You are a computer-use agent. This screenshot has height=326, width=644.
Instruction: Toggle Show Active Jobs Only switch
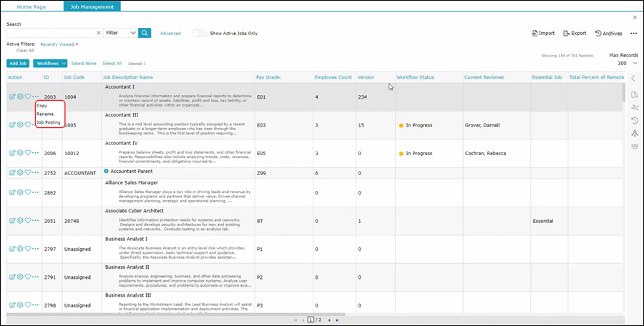[200, 33]
